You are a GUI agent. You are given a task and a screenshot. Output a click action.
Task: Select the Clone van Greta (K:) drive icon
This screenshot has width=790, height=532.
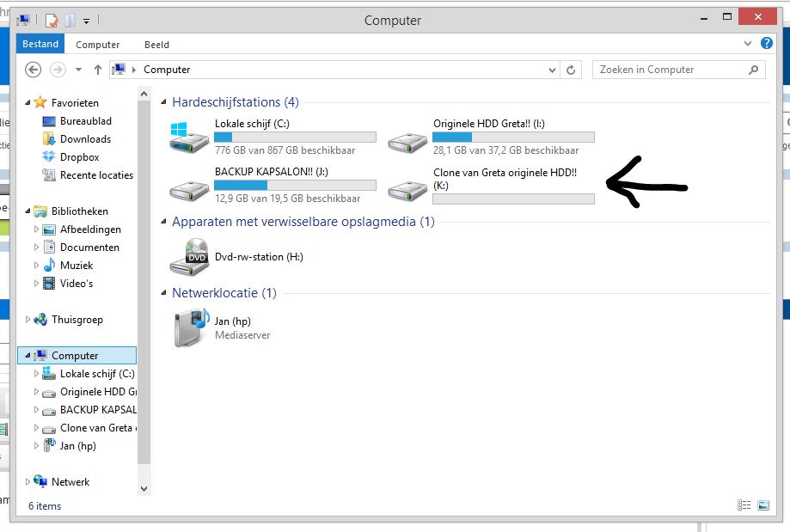tap(407, 191)
